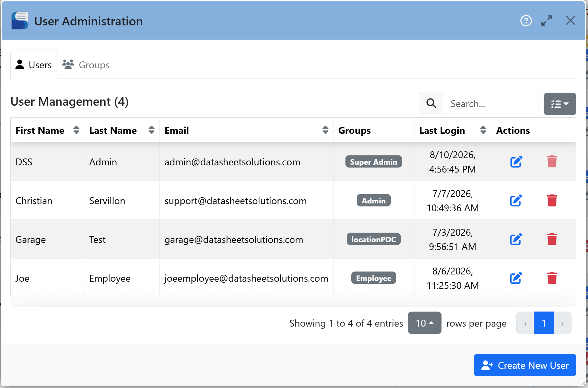
Task: Open the 10 rows per page dropdown
Action: [x=424, y=323]
